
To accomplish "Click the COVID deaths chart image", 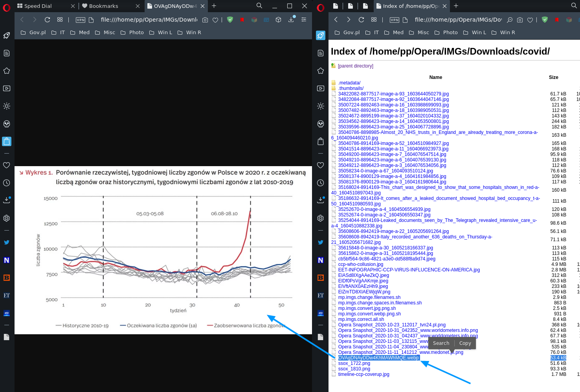I will click(163, 250).
